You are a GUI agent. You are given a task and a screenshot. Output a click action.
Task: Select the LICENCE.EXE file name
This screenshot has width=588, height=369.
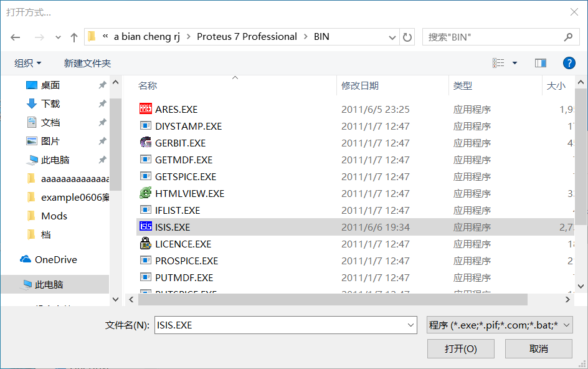coord(183,244)
